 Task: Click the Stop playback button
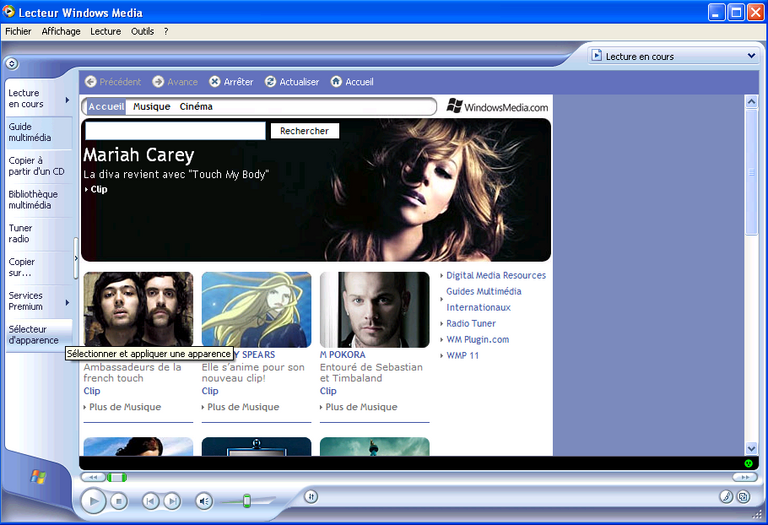click(x=119, y=501)
